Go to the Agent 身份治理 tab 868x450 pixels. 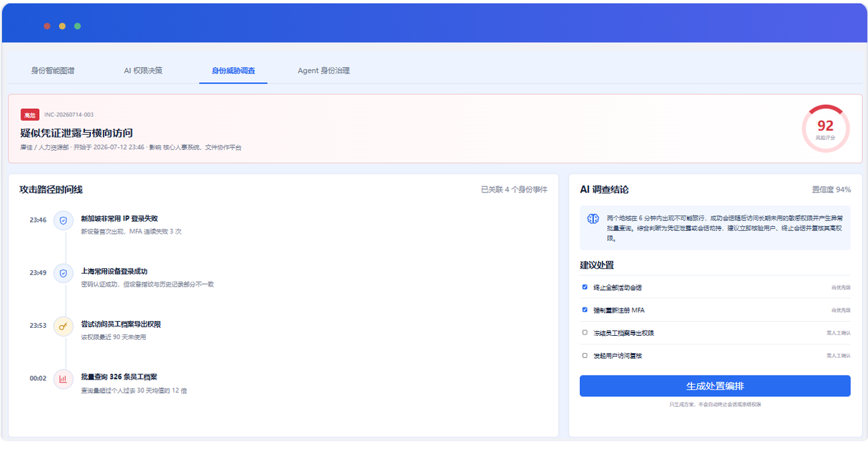(x=324, y=70)
